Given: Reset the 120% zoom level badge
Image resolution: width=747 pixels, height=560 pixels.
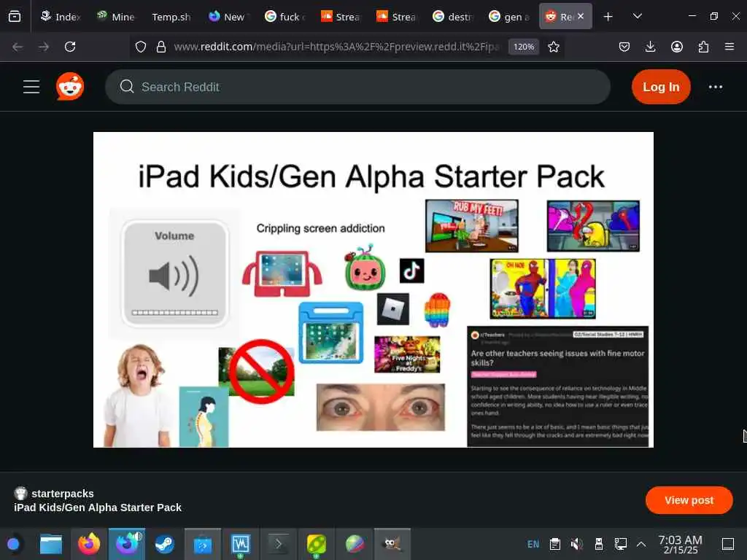Looking at the screenshot, I should coord(524,47).
